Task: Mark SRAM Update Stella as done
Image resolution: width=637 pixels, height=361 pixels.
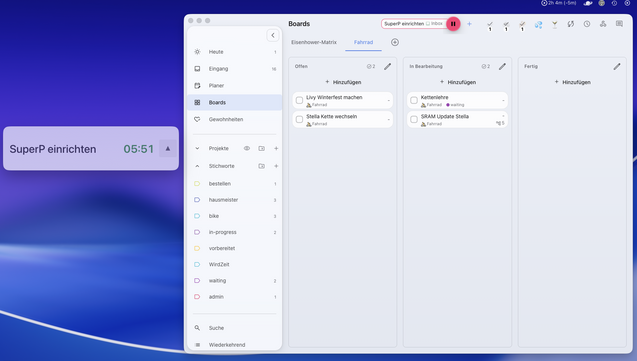Action: pyautogui.click(x=414, y=119)
